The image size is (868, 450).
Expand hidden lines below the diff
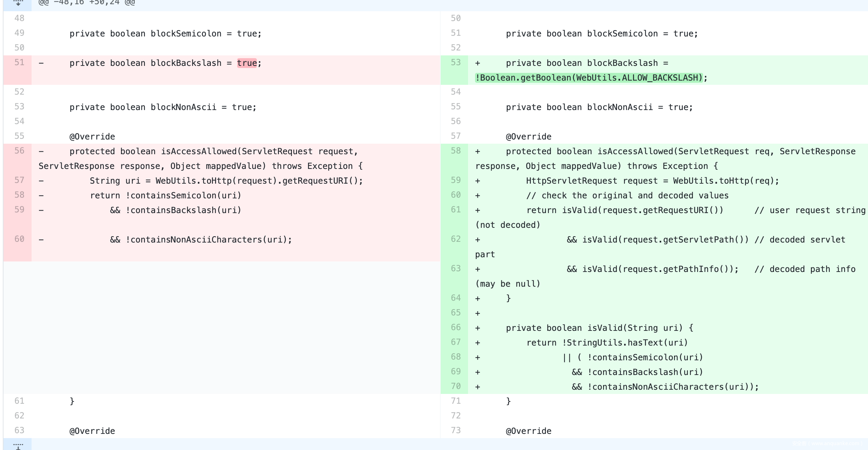click(18, 446)
